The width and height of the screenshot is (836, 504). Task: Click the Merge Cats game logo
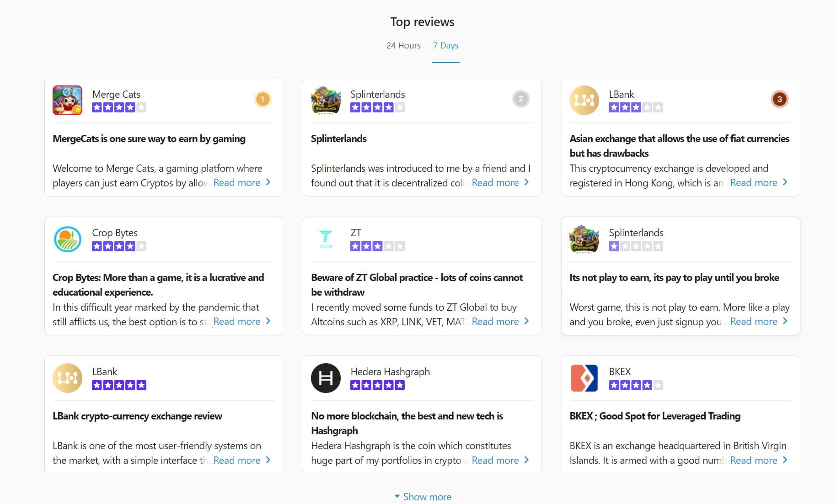[x=67, y=100]
